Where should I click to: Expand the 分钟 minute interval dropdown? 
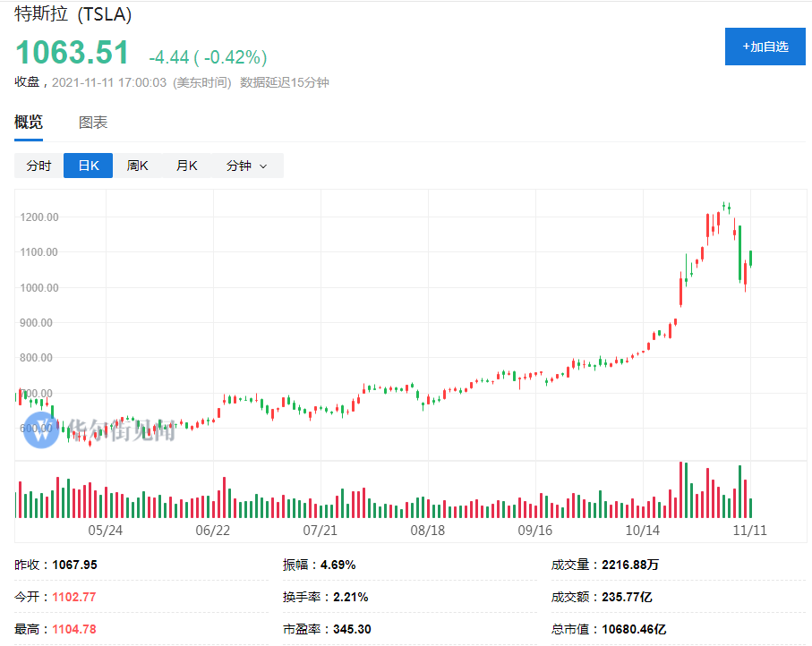coord(247,166)
